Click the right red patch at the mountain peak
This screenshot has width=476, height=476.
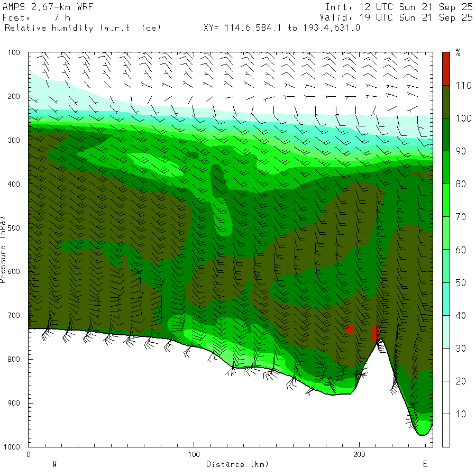click(375, 333)
